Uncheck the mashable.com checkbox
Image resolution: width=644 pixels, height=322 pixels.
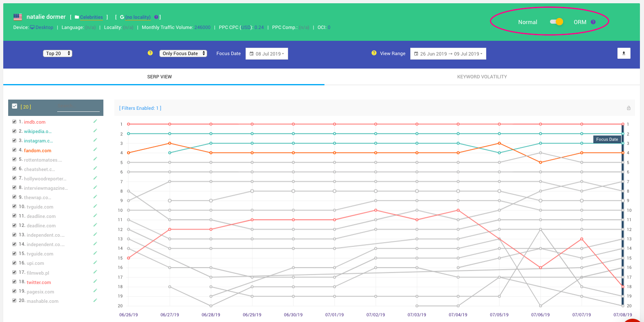tap(14, 300)
